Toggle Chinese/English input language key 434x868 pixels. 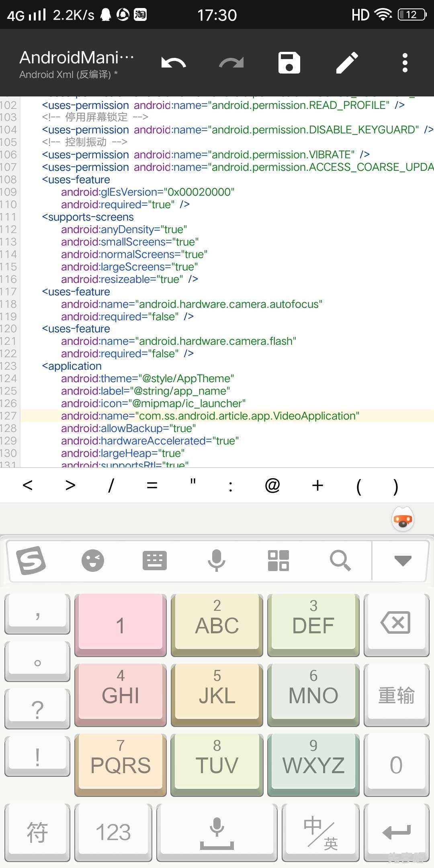coord(320,832)
